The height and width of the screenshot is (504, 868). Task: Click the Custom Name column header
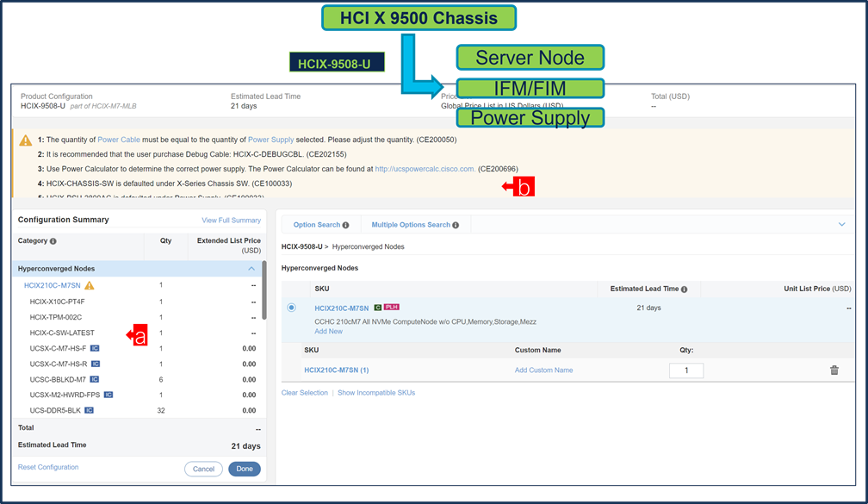[537, 350]
